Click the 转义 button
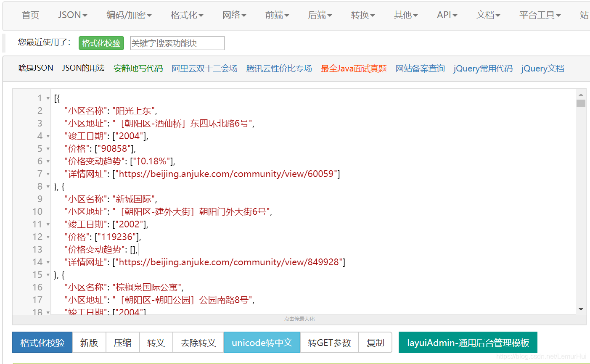 coord(156,343)
